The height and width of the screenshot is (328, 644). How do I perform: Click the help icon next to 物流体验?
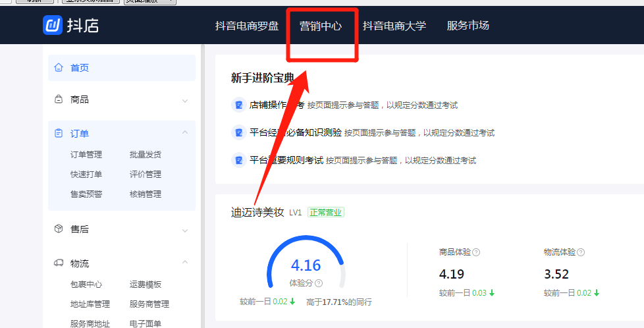coord(581,252)
